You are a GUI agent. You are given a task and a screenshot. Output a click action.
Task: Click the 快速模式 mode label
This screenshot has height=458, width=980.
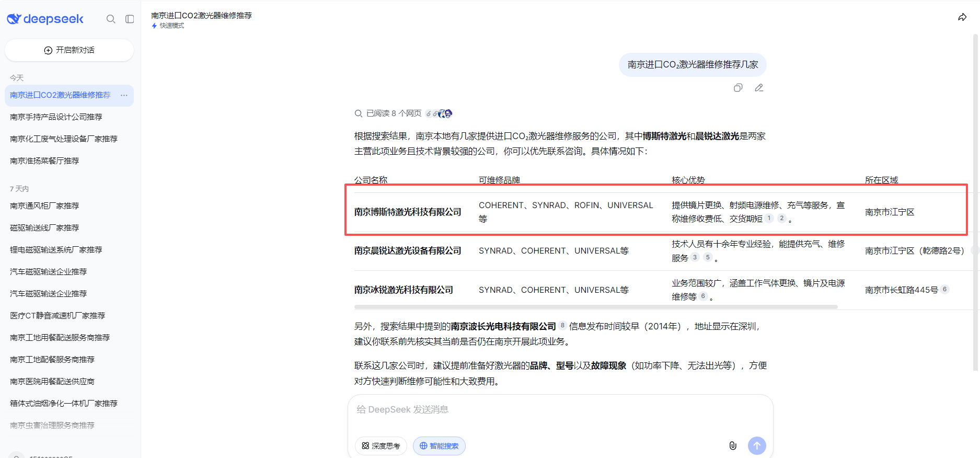[x=168, y=26]
